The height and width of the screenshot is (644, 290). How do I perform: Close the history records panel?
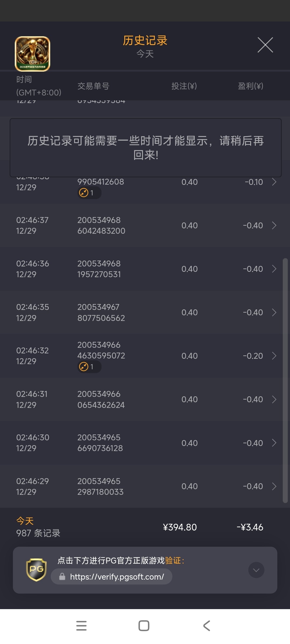[x=265, y=45]
